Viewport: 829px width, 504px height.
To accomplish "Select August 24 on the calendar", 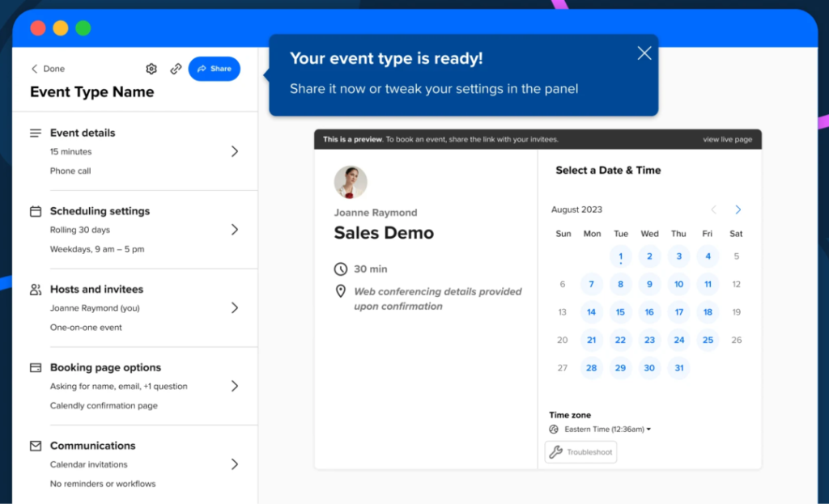I will coord(679,341).
